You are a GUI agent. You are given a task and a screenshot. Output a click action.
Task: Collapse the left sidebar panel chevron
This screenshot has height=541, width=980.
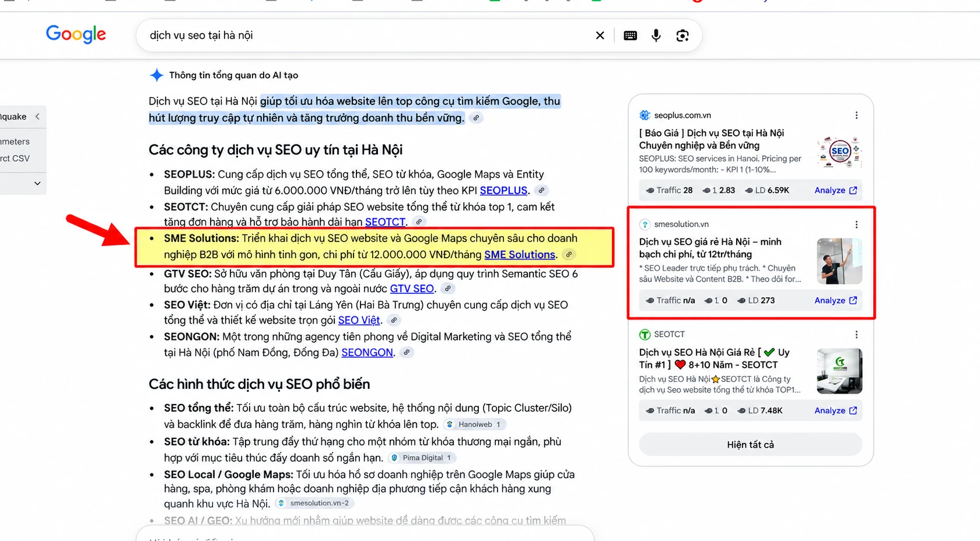(x=38, y=117)
